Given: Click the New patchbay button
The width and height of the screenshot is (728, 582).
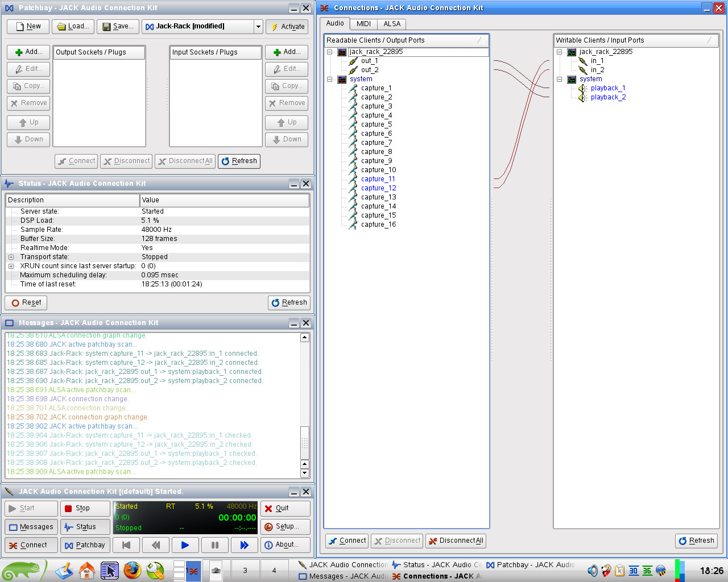Looking at the screenshot, I should coord(28,26).
